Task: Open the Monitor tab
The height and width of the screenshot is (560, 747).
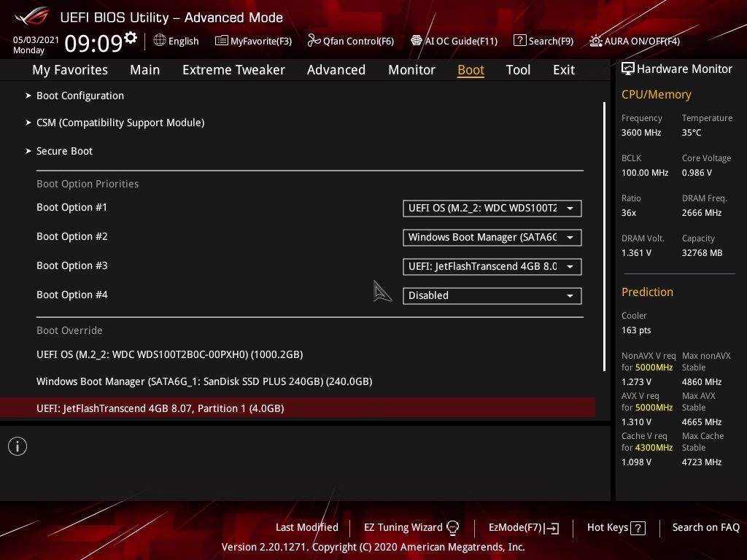Action: click(411, 70)
